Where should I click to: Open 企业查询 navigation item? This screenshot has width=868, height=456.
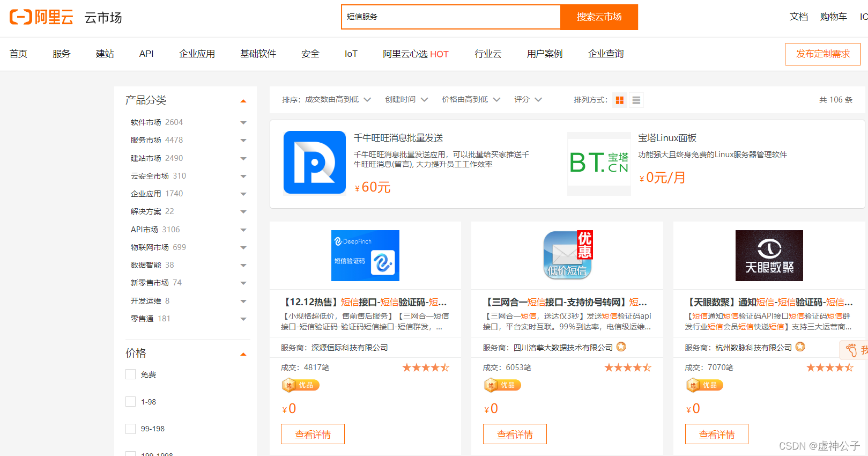[x=606, y=54]
